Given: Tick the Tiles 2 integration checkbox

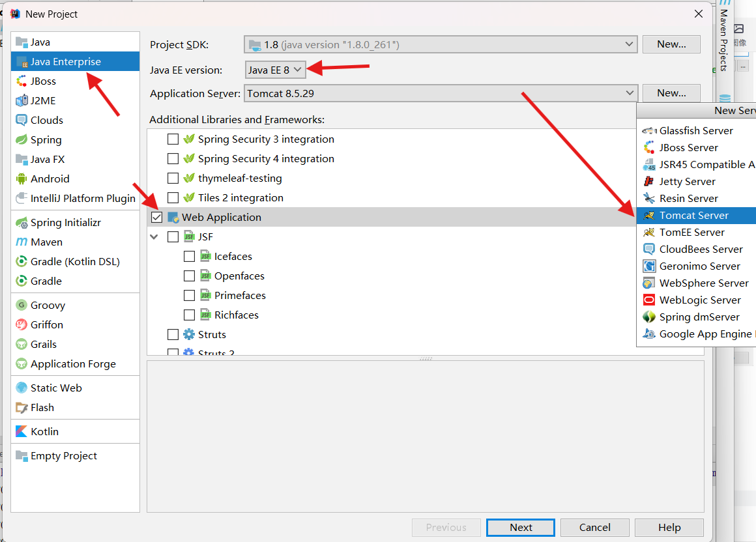Looking at the screenshot, I should (173, 197).
